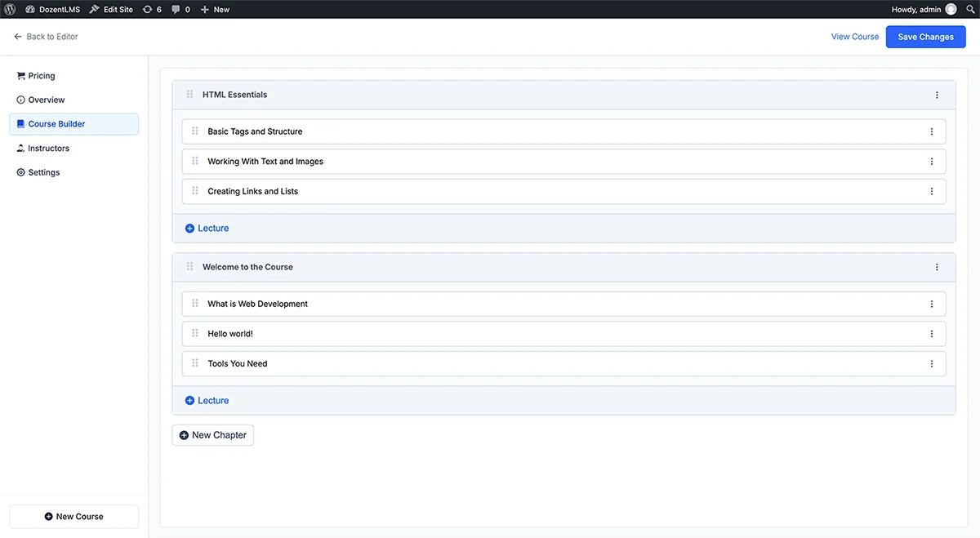980x538 pixels.
Task: Open the Howdy, admin account menu
Action: [924, 10]
